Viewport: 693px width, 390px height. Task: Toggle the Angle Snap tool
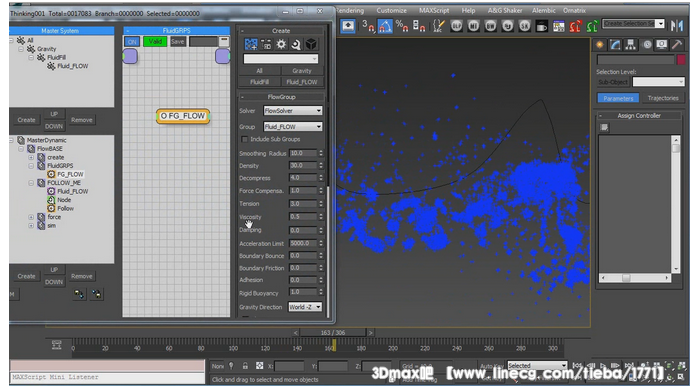pyautogui.click(x=385, y=26)
